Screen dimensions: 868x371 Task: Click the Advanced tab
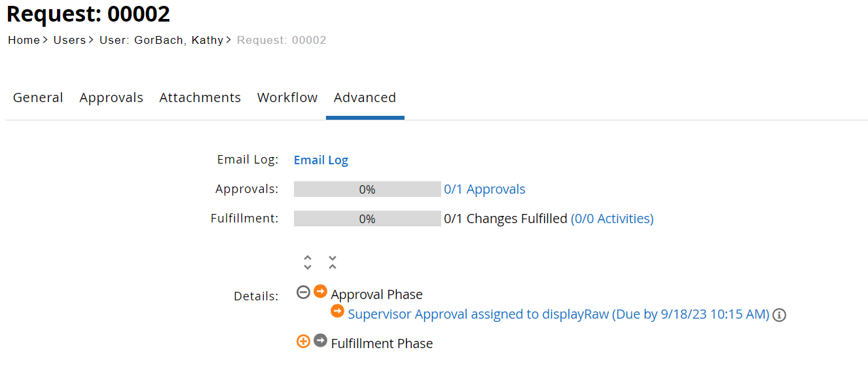365,97
